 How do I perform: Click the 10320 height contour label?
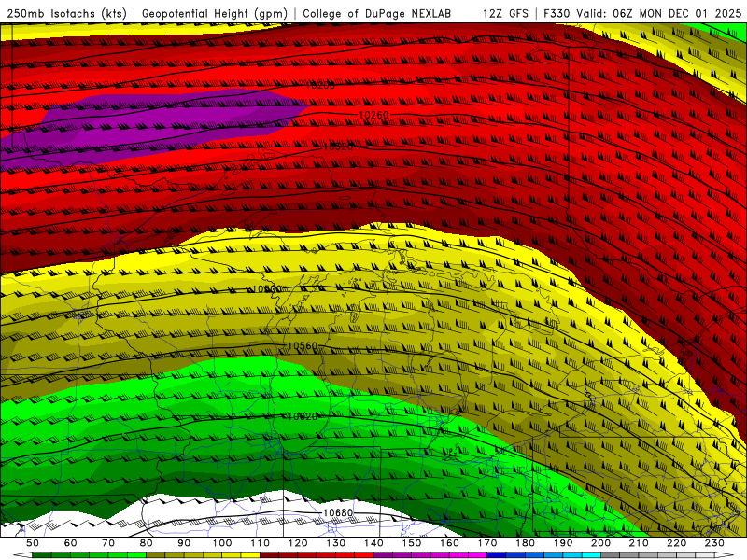[338, 147]
